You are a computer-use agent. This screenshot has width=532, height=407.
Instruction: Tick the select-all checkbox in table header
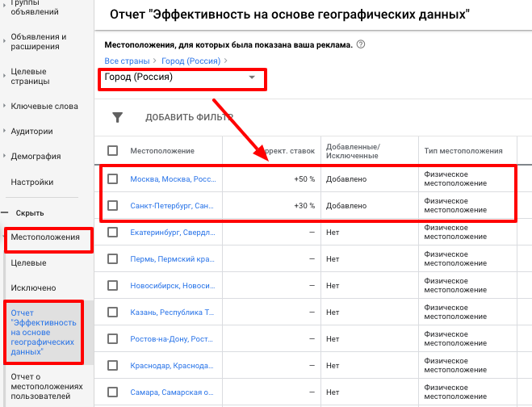tap(113, 151)
